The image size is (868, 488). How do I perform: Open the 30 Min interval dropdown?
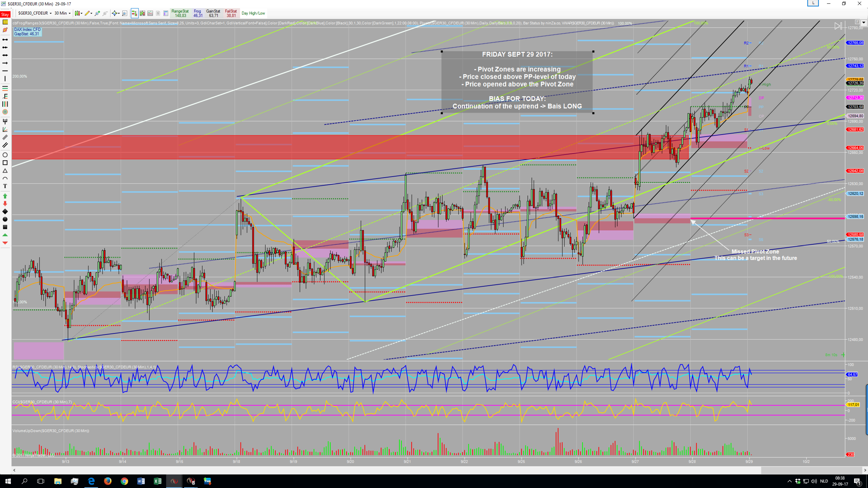[x=62, y=13]
